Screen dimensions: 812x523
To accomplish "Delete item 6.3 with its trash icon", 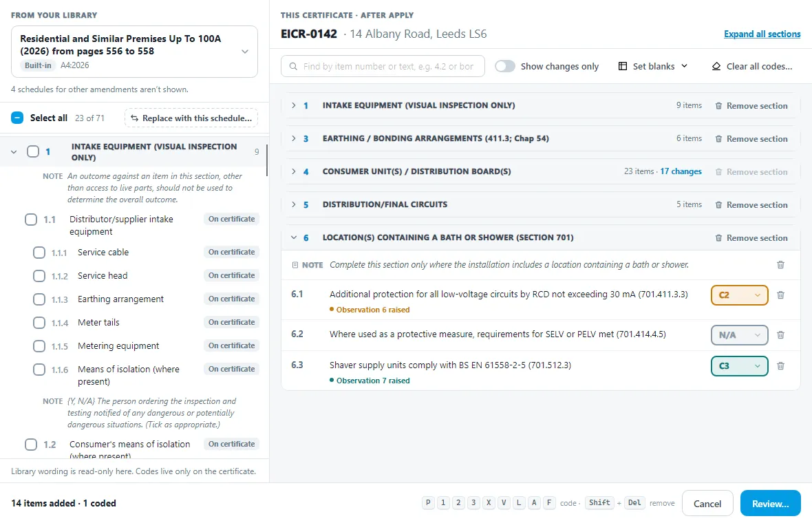I will tap(780, 366).
